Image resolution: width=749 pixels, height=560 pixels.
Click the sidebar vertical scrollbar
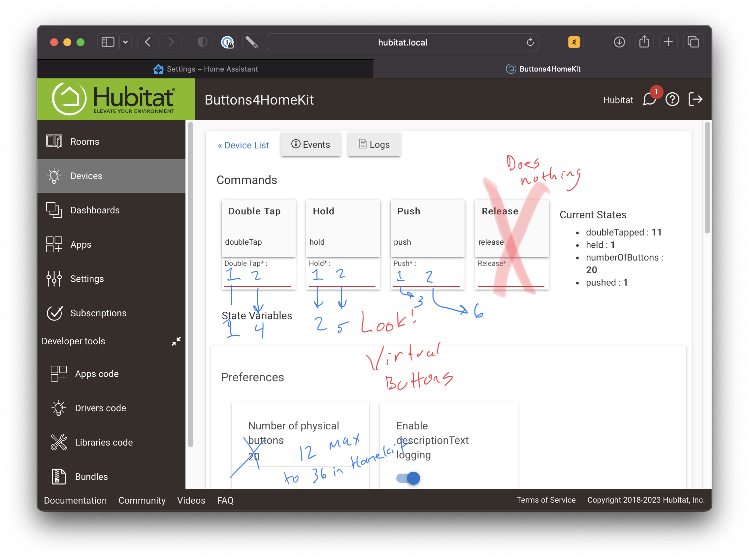click(191, 284)
